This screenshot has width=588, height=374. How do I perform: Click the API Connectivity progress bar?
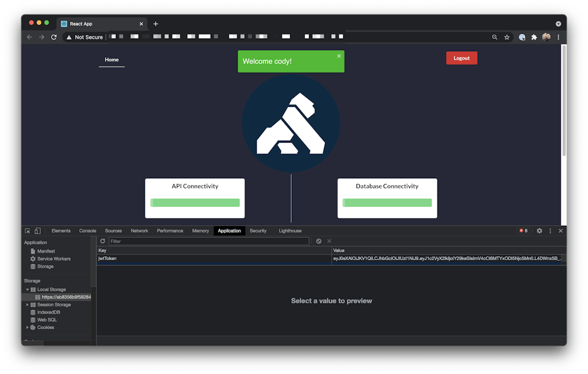195,203
